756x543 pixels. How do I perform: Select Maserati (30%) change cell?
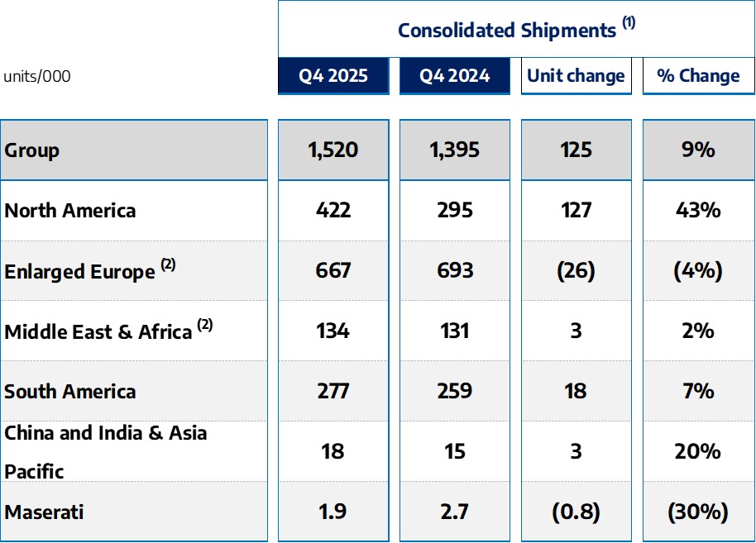pyautogui.click(x=698, y=512)
